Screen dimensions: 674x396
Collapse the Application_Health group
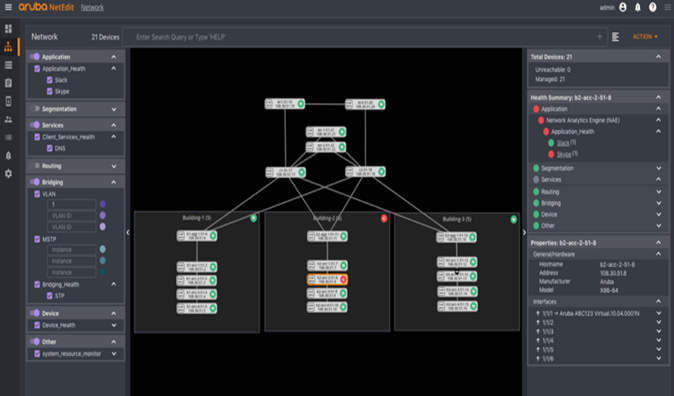coord(113,68)
